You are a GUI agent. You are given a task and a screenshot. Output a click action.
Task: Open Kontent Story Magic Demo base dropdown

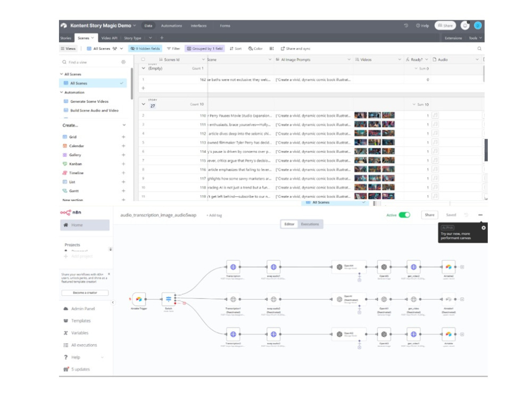(x=135, y=26)
